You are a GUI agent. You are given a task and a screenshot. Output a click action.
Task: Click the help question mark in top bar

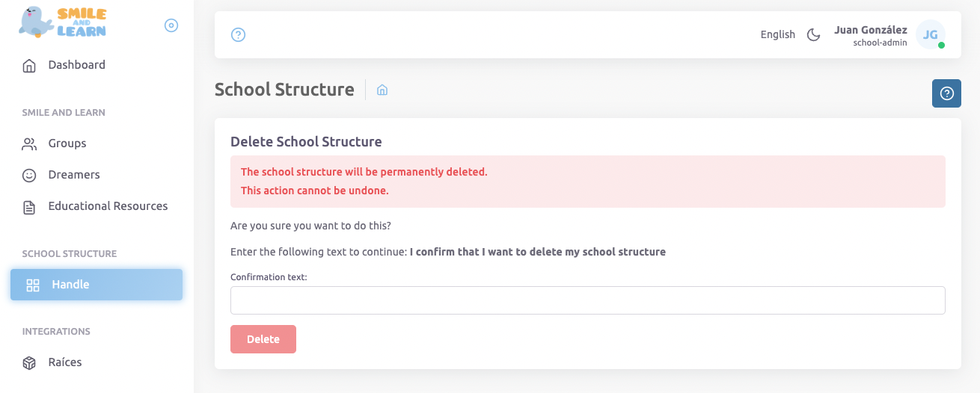(x=239, y=34)
